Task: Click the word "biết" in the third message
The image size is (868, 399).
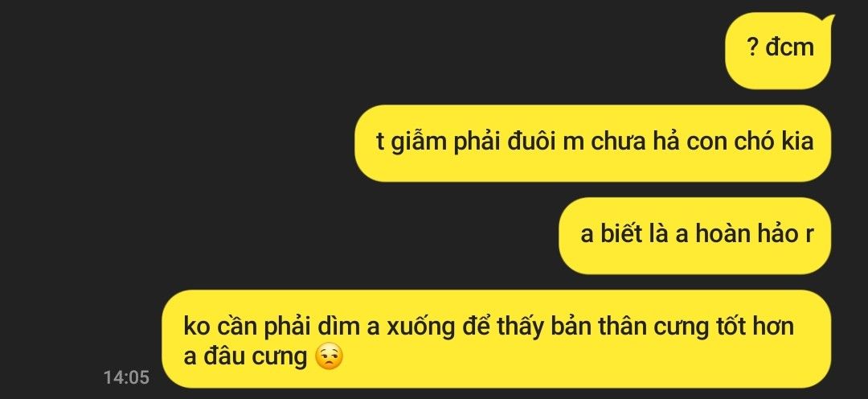Action: coord(621,234)
